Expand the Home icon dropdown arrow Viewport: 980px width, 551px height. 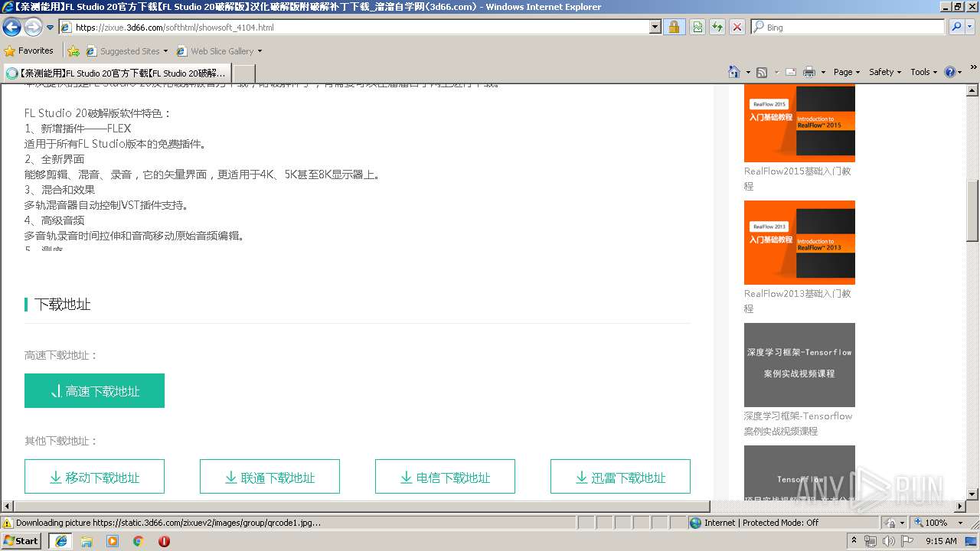(x=748, y=73)
